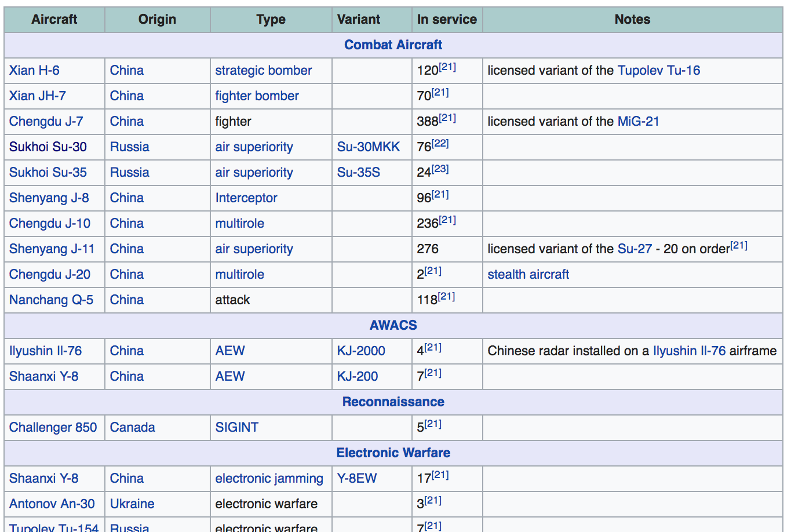Screen dimensions: 791x532
Task: Open the Challenger 850 aircraft link
Action: [x=53, y=428]
